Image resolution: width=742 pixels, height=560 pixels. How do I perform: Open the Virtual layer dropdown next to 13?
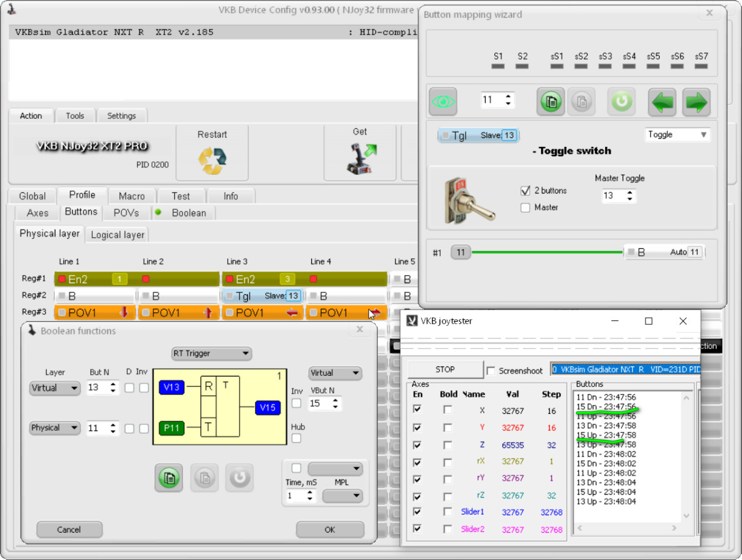pyautogui.click(x=55, y=388)
